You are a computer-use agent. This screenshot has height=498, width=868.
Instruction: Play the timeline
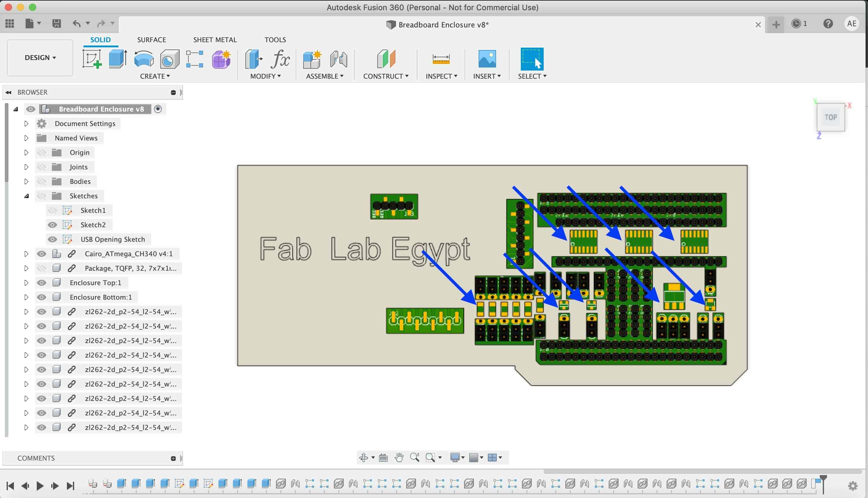point(40,486)
